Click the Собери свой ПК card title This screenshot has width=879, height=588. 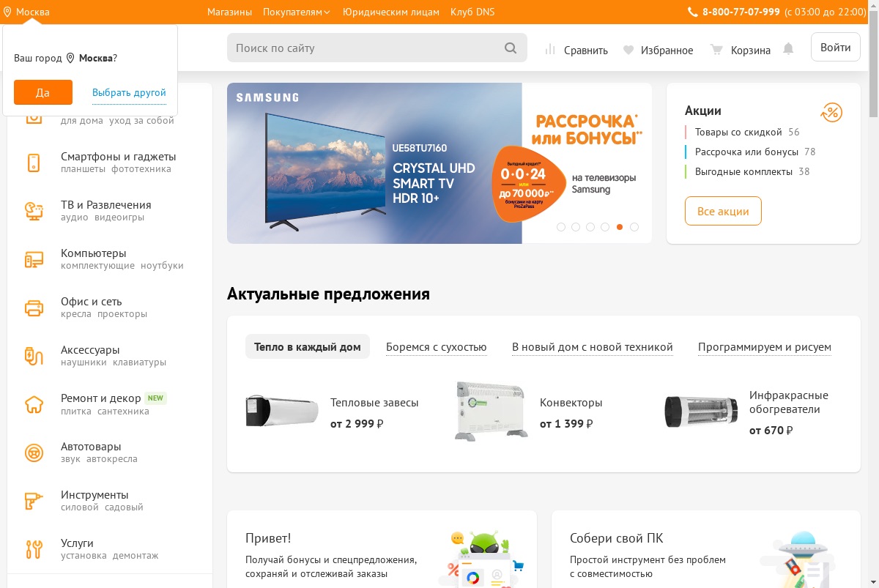(x=617, y=538)
